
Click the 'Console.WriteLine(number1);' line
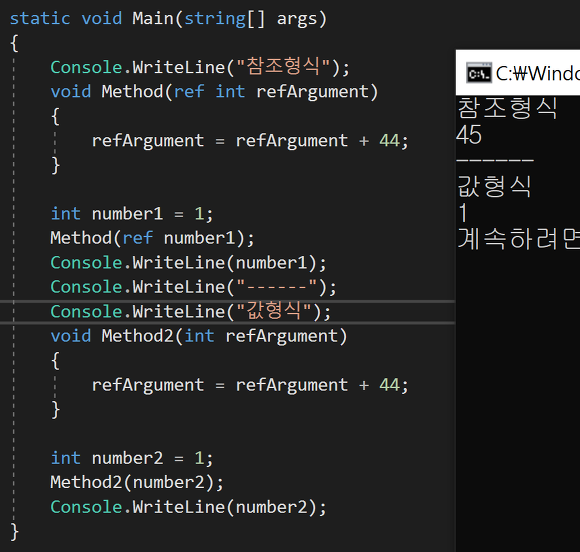pos(189,263)
